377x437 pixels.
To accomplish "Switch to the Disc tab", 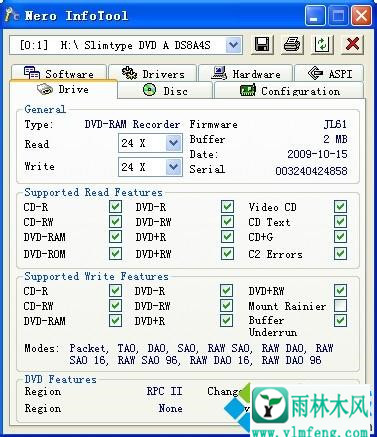I will point(165,90).
